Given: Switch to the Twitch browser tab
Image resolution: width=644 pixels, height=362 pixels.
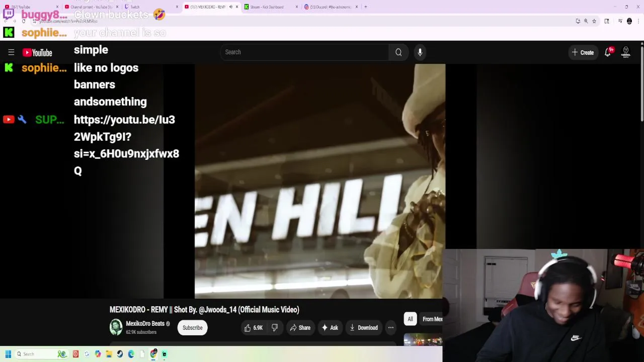Looking at the screenshot, I should (151, 7).
